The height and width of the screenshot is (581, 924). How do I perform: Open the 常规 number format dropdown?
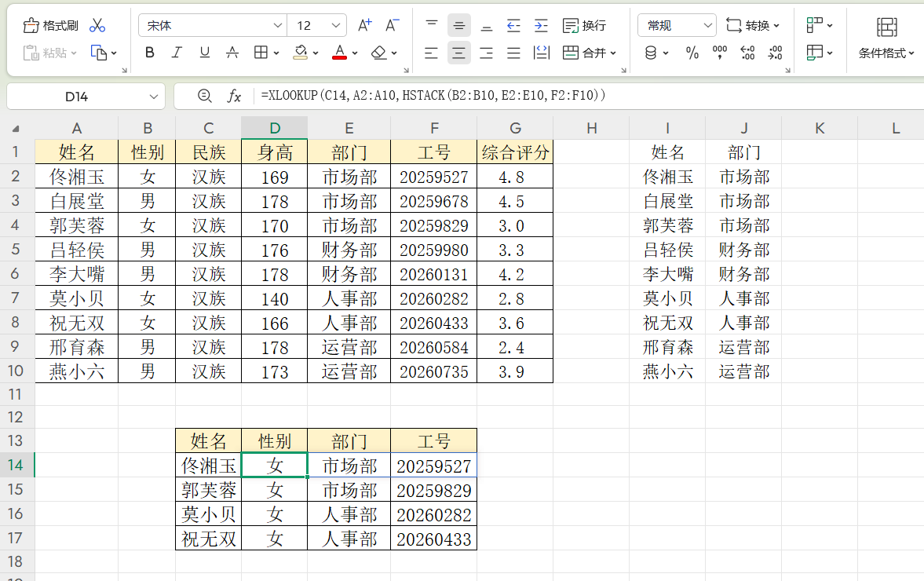pos(707,25)
